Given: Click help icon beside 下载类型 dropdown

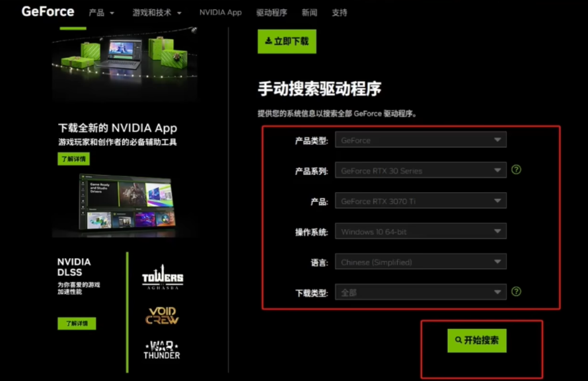Looking at the screenshot, I should [517, 291].
